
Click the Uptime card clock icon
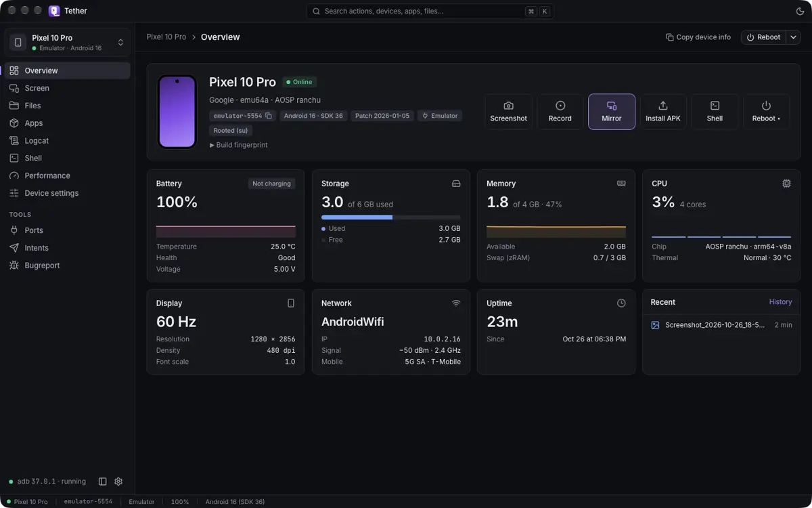click(621, 303)
